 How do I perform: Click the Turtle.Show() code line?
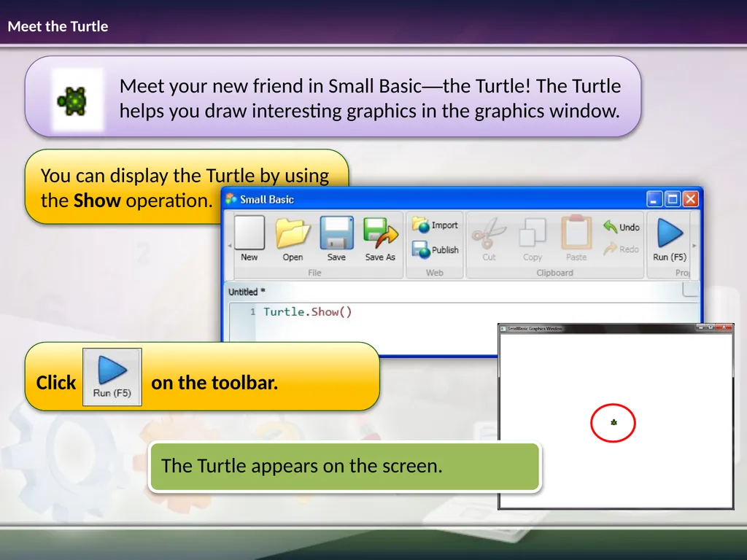click(x=308, y=312)
